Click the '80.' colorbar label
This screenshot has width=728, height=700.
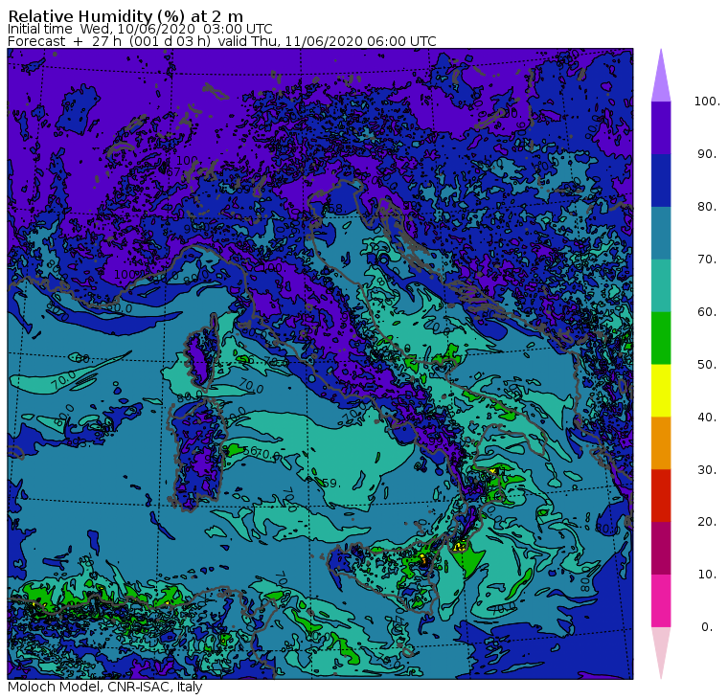pyautogui.click(x=708, y=207)
